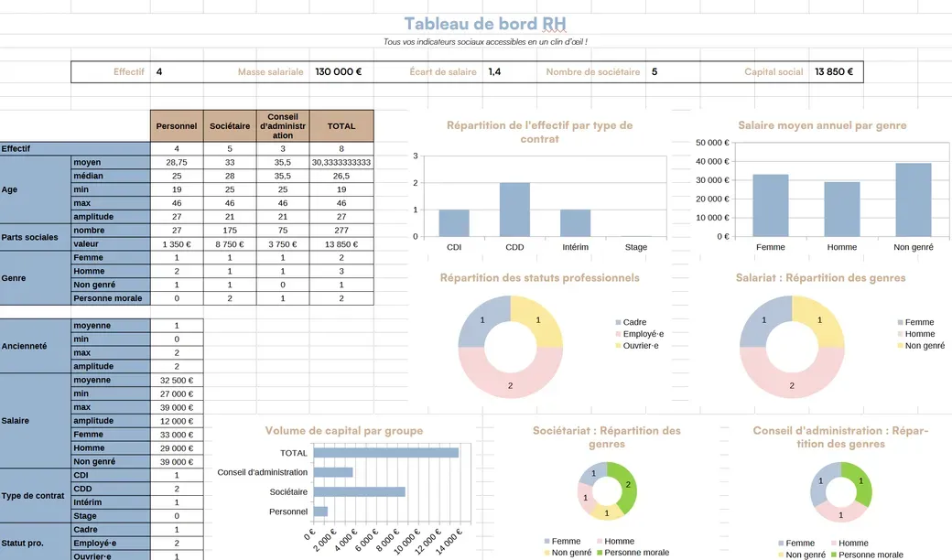Viewport: 952px width, 560px height.
Task: Click the "Répartition de l'effectif par type de contrat" chart title
Action: (x=539, y=132)
